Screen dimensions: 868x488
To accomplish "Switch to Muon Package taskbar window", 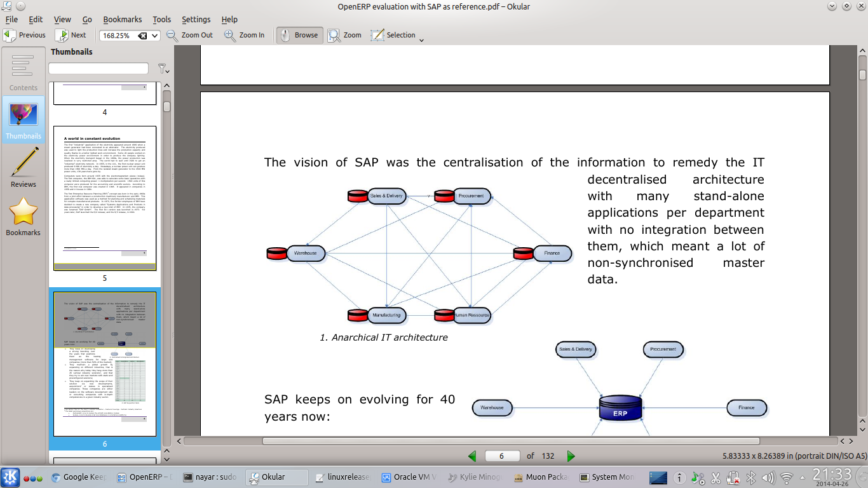I will (540, 477).
